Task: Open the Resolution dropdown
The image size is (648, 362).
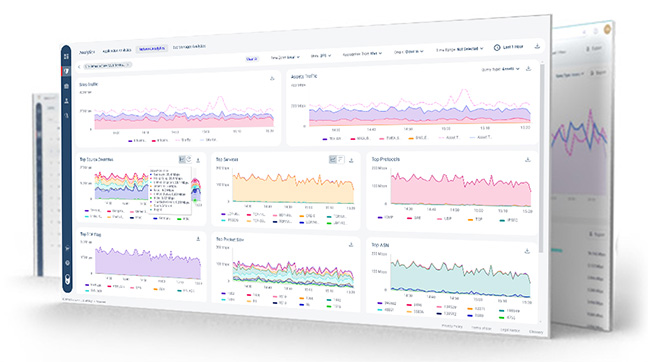Action: coord(362,54)
